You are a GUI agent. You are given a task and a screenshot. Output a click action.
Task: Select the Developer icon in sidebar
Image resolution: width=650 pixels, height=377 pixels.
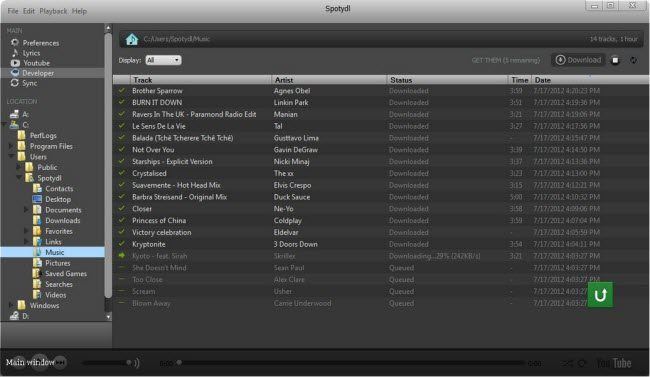(x=15, y=73)
